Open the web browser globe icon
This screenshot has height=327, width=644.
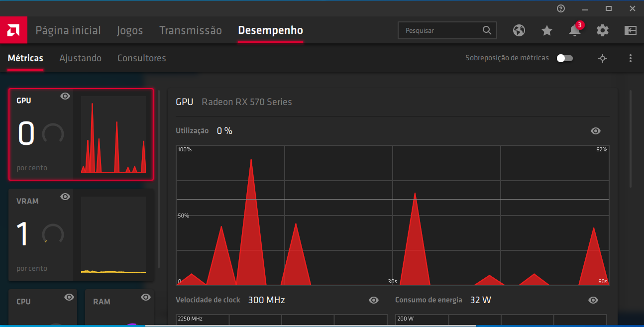[519, 30]
